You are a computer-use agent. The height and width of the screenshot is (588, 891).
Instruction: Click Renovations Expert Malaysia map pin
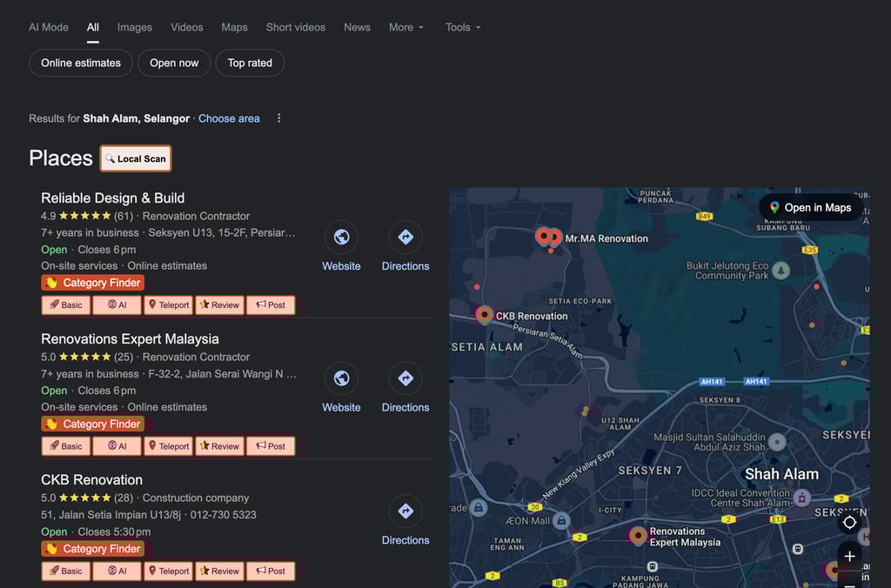tap(638, 535)
